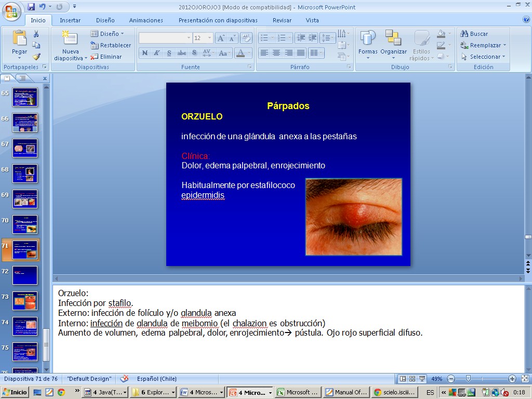Click the Save icon in quick access toolbar
532x399 pixels.
[31, 7]
